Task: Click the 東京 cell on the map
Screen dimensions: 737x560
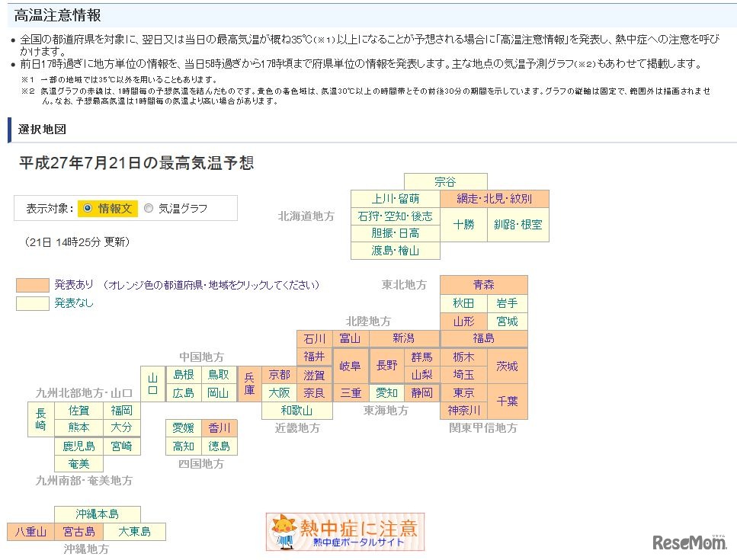Action: (x=463, y=394)
